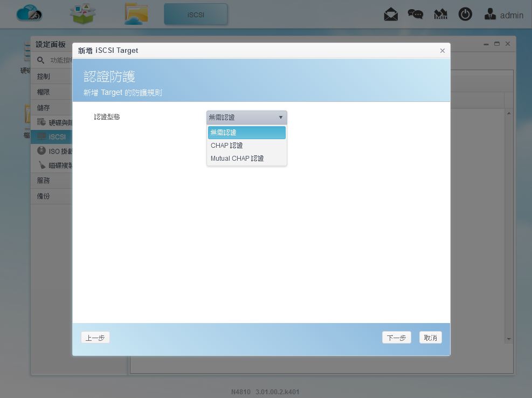Click scrollbar up arrow in settings panel
The width and height of the screenshot is (532, 398).
[509, 113]
